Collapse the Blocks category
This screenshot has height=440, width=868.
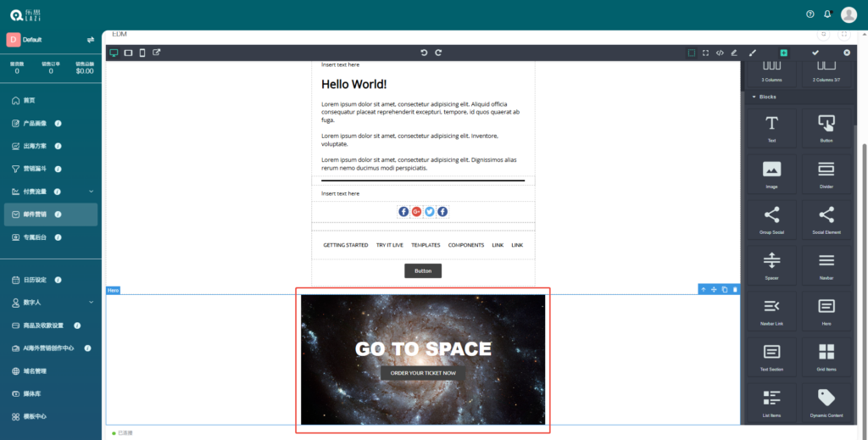754,97
